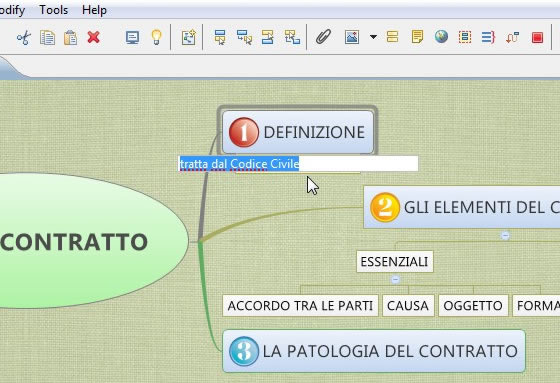
Task: Open the Tools menu
Action: (x=54, y=10)
